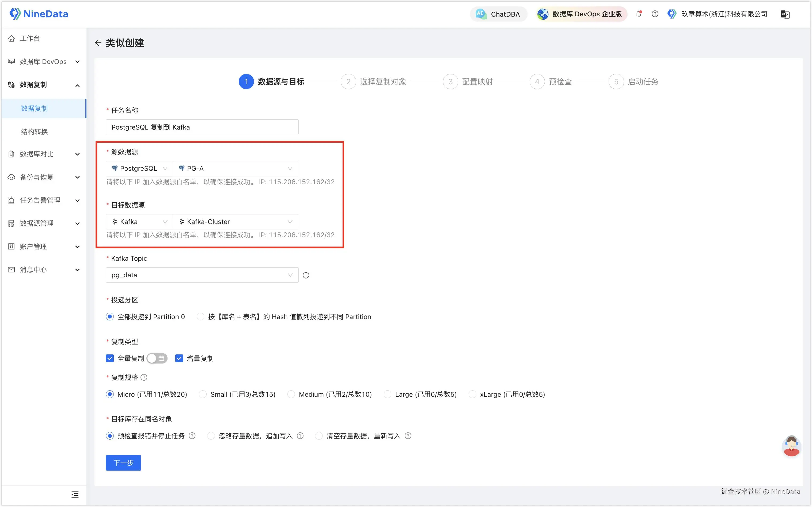Image resolution: width=812 pixels, height=507 pixels.
Task: Open the customer support avatar chat
Action: coord(791,446)
